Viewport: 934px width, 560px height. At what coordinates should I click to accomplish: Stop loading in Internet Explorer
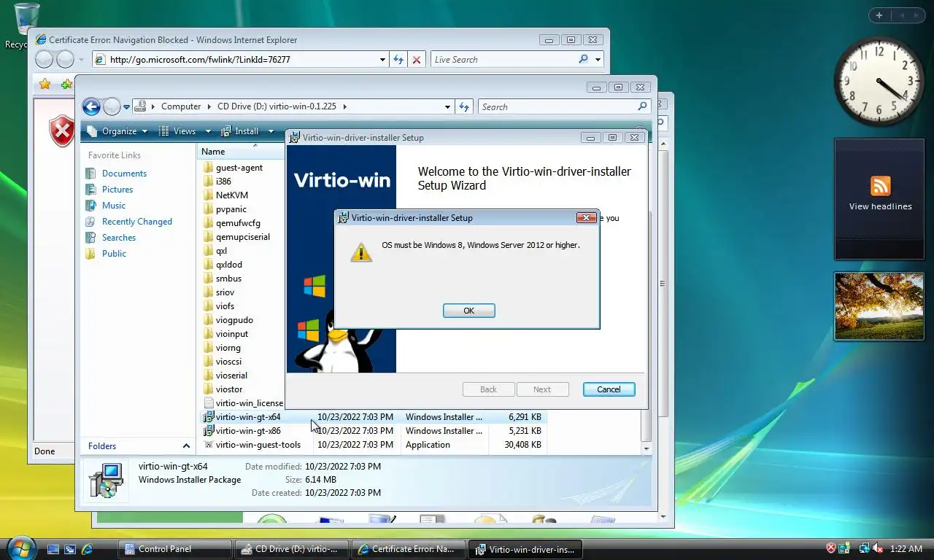417,60
